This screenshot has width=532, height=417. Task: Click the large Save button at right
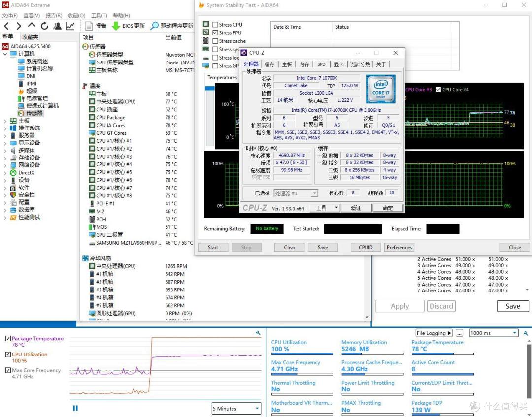point(513,306)
